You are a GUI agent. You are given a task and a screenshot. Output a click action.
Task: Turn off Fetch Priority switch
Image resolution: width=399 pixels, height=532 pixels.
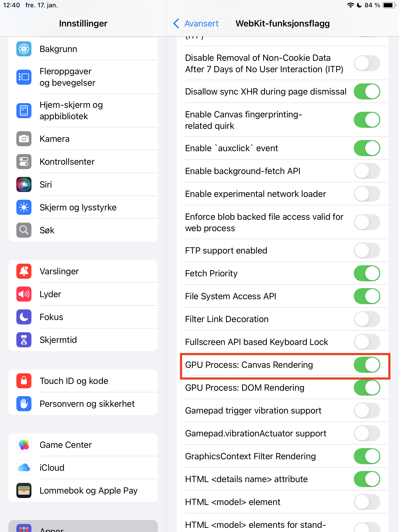click(x=367, y=273)
